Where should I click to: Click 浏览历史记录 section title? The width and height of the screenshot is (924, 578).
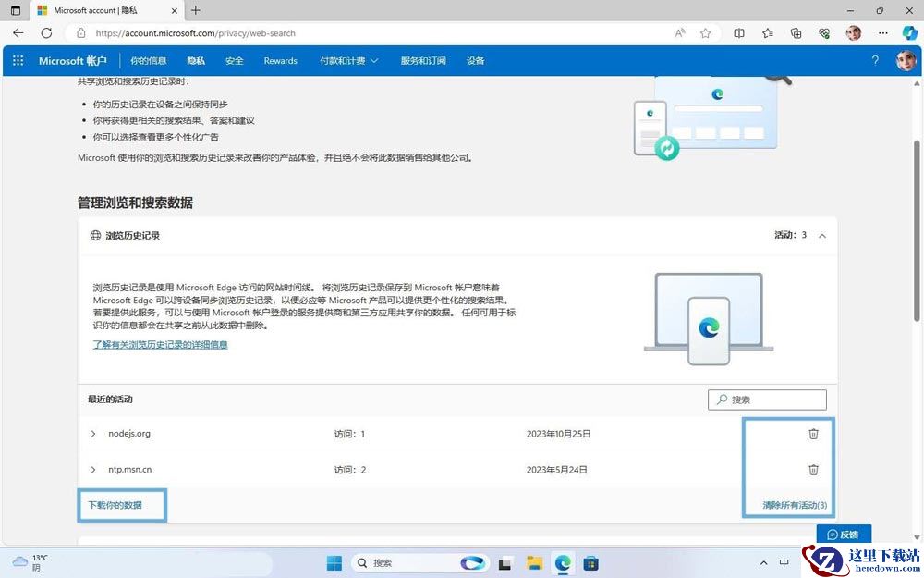132,235
